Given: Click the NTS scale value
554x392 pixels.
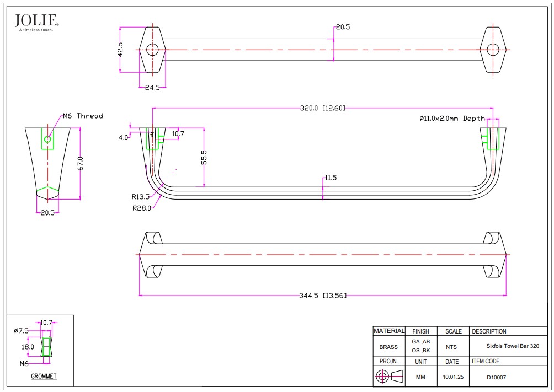Looking at the screenshot, I should (451, 347).
